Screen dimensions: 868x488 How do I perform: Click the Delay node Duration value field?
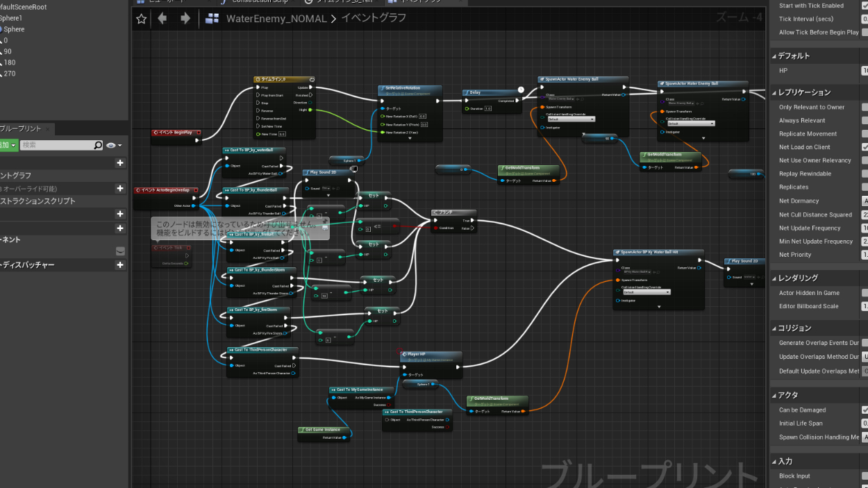[x=488, y=108]
